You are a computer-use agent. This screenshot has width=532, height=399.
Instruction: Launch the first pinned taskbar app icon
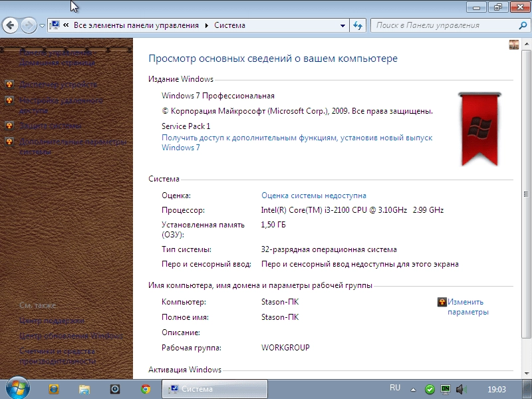54,389
